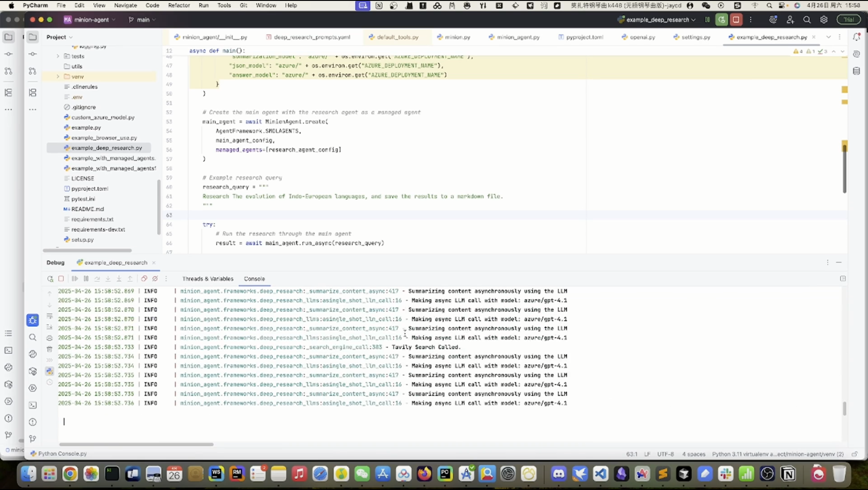The height and width of the screenshot is (490, 868).
Task: Switch to pyproject.toml editor tab
Action: pos(581,37)
